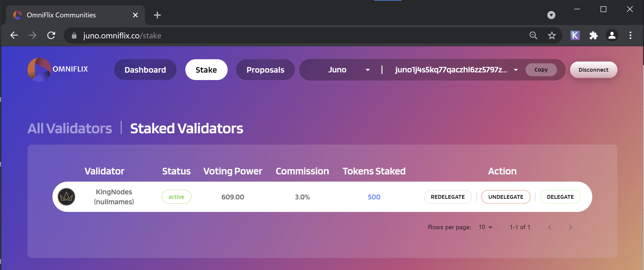Open the Proposals page
The width and height of the screenshot is (644, 270).
pyautogui.click(x=265, y=70)
